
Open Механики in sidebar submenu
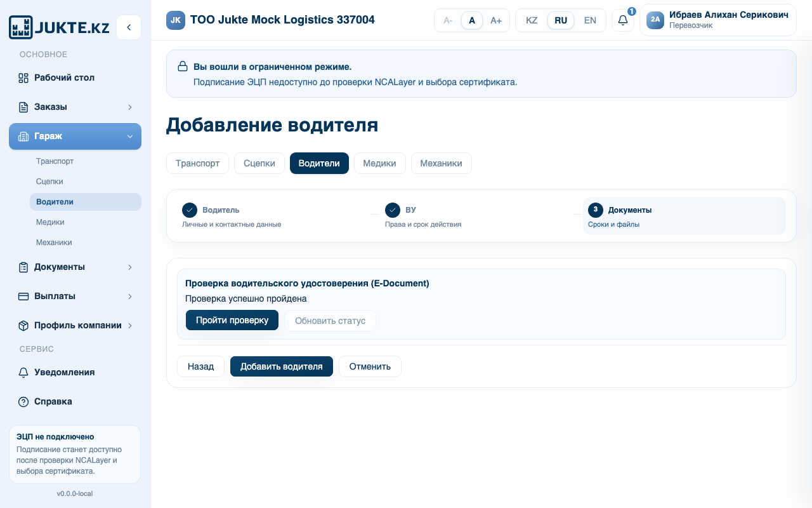click(86, 243)
